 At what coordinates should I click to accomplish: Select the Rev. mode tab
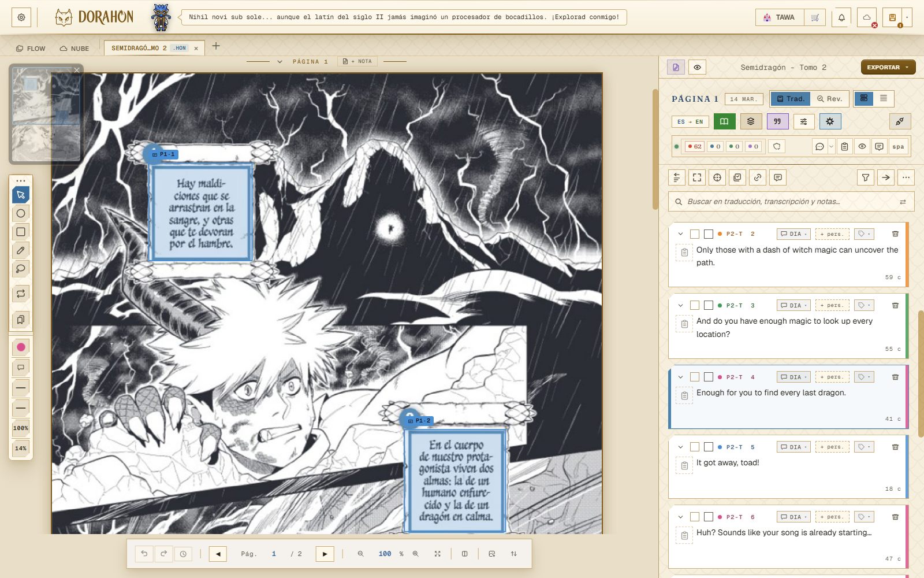pos(829,99)
